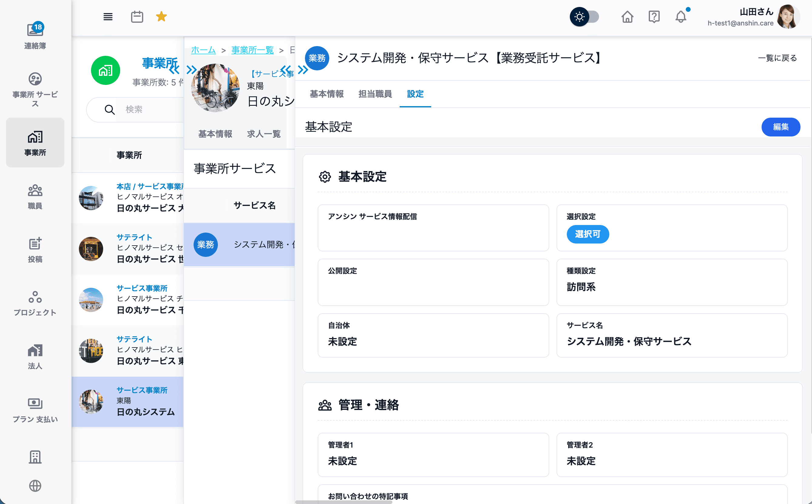Click the サービス名 column header

255,205
